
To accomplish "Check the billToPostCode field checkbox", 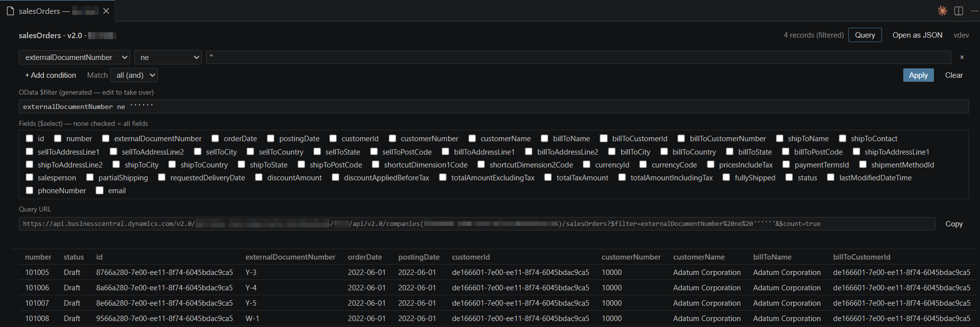I will 786,152.
